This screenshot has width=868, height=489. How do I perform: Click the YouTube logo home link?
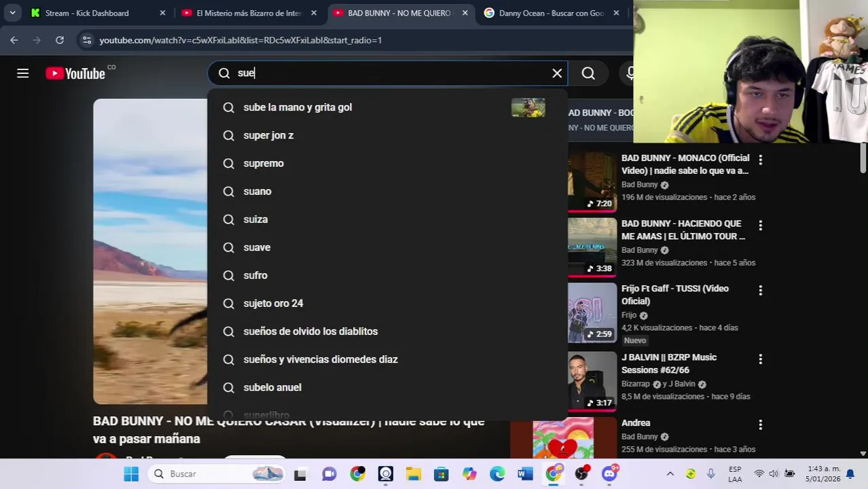click(x=75, y=73)
